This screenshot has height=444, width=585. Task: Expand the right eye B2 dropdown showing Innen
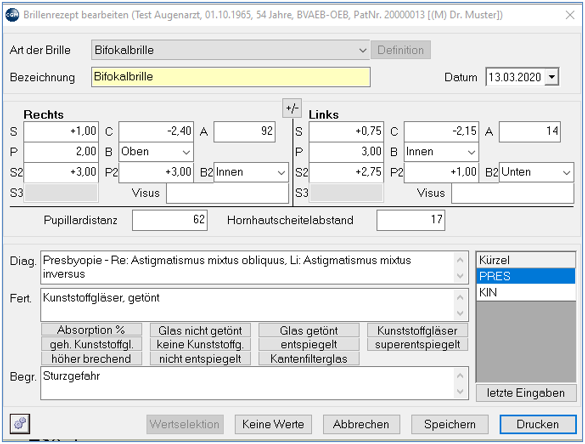[x=281, y=172]
